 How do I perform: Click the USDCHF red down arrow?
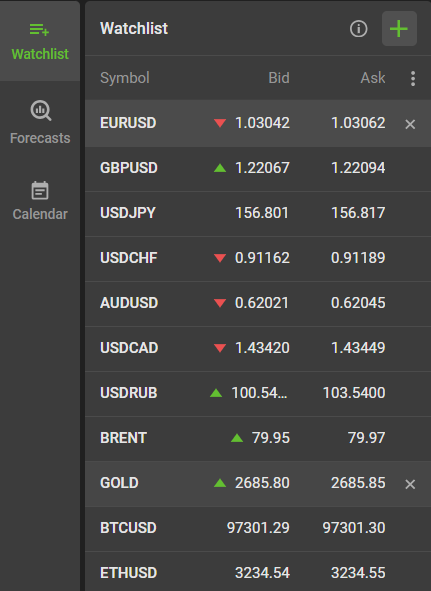(x=220, y=258)
